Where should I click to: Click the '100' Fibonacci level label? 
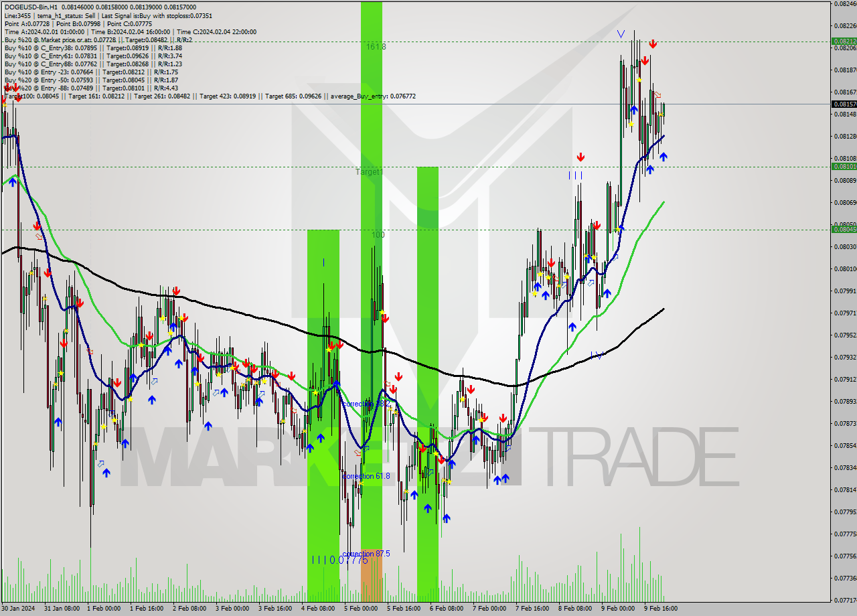(x=378, y=235)
